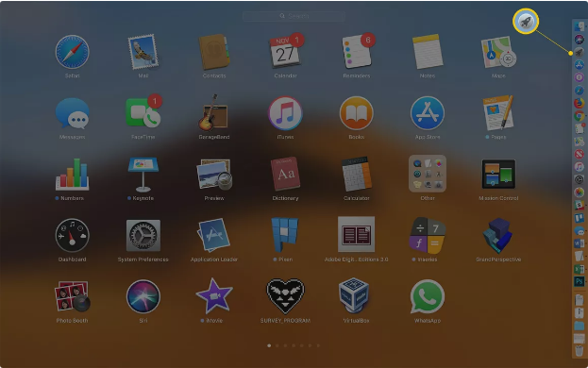The image size is (588, 368).
Task: Click the Launchpad search field
Action: click(x=294, y=16)
